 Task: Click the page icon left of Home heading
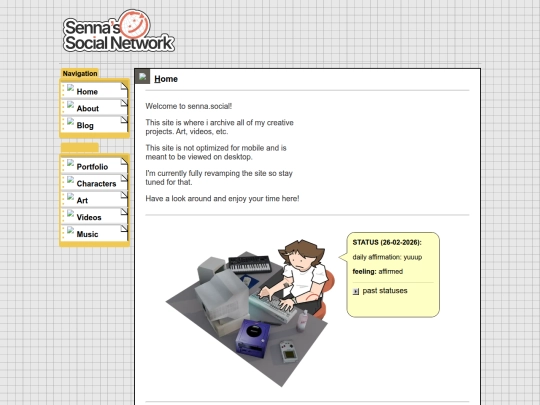[x=143, y=76]
